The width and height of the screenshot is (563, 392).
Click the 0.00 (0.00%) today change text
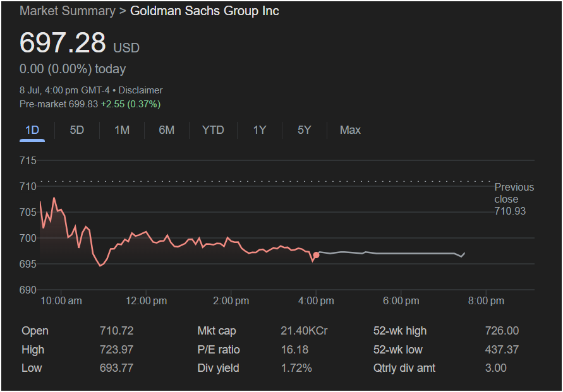pos(73,69)
